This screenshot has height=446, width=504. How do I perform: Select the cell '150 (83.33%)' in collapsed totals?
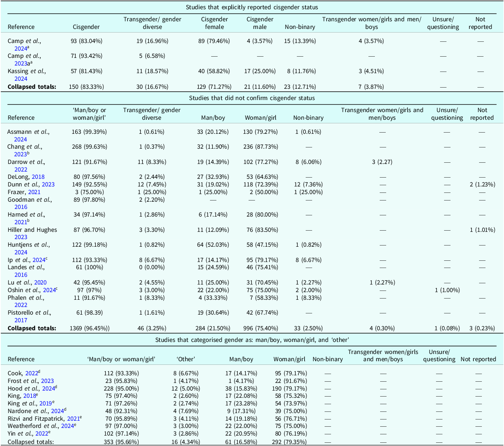pyautogui.click(x=86, y=86)
